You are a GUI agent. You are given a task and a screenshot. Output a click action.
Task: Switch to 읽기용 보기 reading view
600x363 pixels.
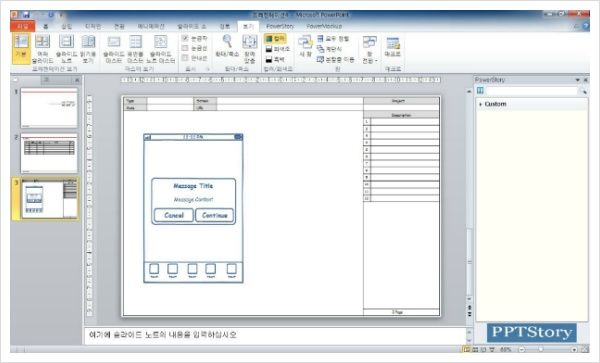(x=88, y=48)
